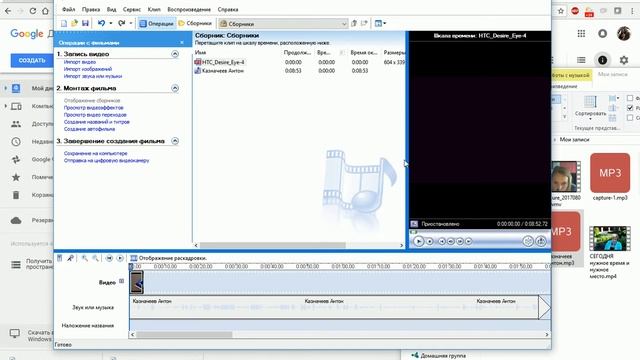This screenshot has width=640, height=360.
Task: Click the Open Project folder icon
Action: coord(74,23)
